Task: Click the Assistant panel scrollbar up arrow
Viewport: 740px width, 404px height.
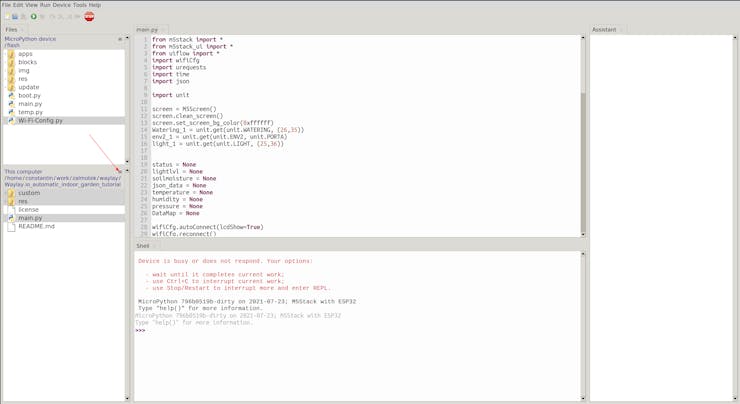Action: click(x=735, y=38)
